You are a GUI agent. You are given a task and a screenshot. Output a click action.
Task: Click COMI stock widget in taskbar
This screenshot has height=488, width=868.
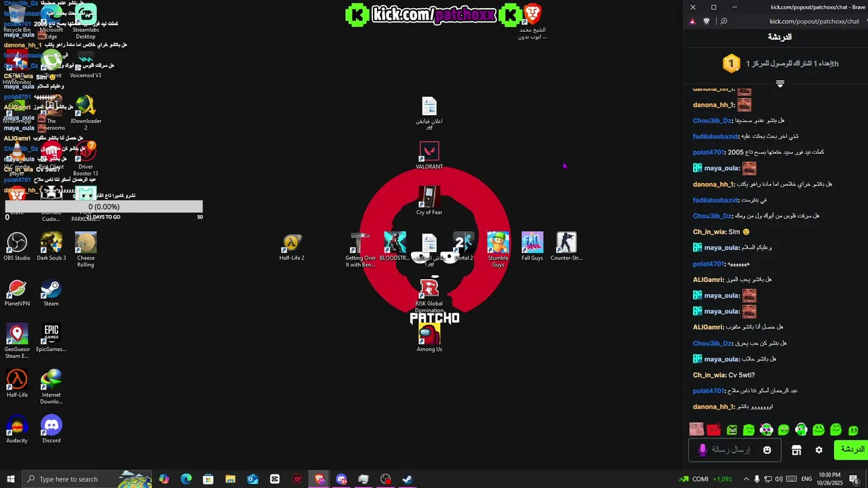coord(706,479)
